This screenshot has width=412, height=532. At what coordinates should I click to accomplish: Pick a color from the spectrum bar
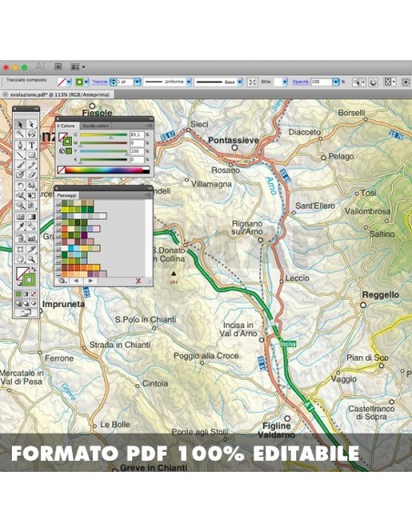pos(108,170)
